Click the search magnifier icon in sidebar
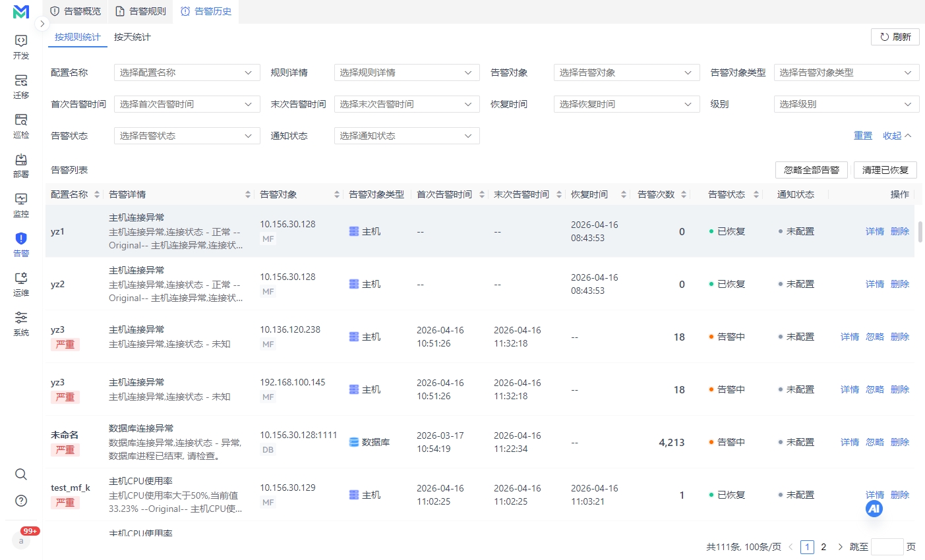 [x=21, y=474]
